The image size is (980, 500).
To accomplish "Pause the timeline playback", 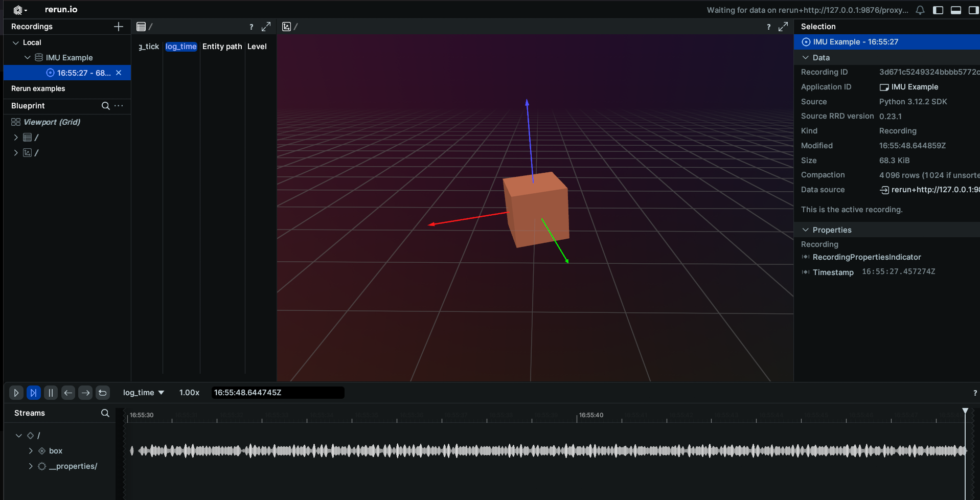I will 51,393.
